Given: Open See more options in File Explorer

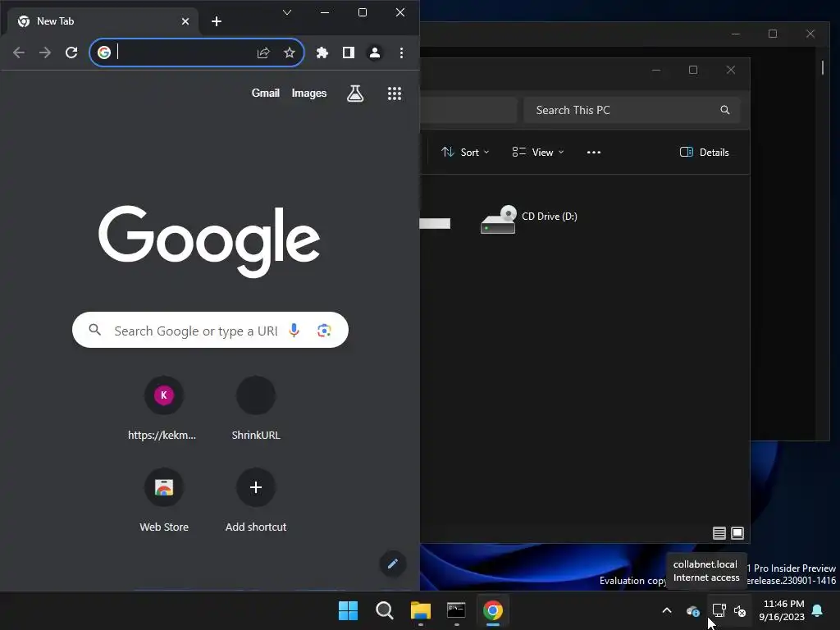Looking at the screenshot, I should (594, 152).
